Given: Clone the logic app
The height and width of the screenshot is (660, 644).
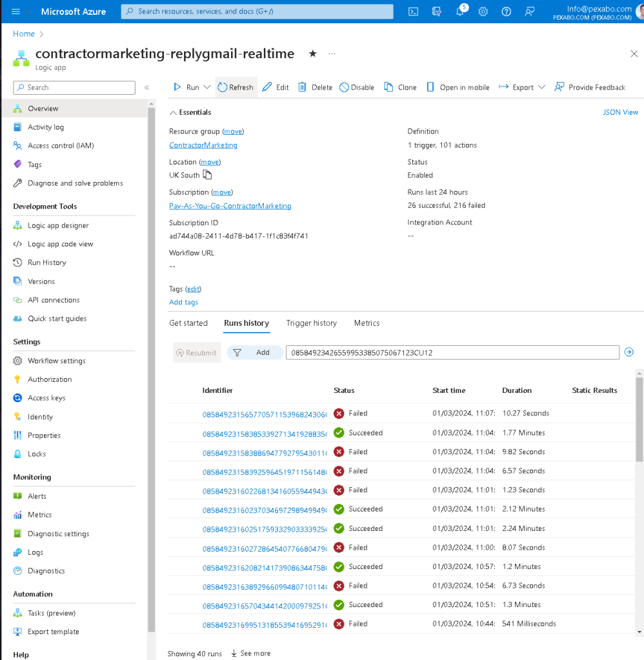Looking at the screenshot, I should coord(400,87).
